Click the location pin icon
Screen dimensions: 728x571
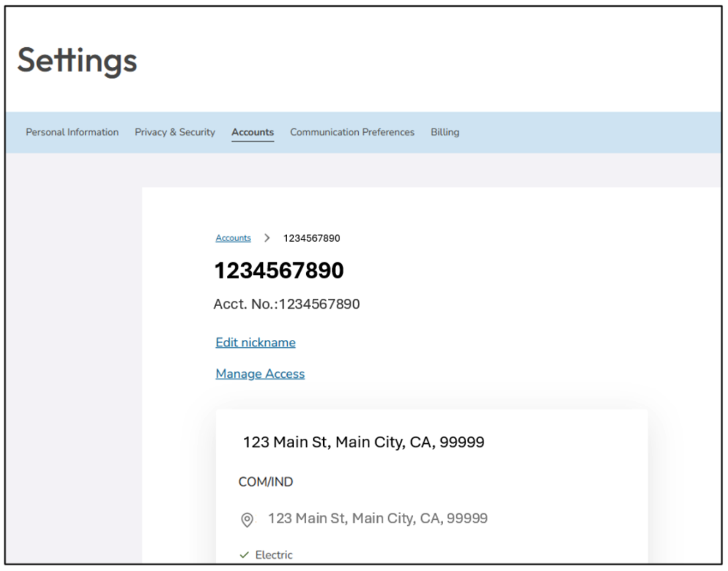coord(247,519)
